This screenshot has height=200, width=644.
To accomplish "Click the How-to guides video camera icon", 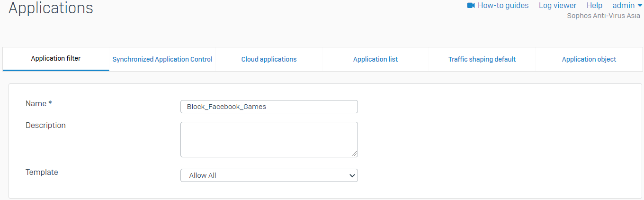I will [x=471, y=6].
